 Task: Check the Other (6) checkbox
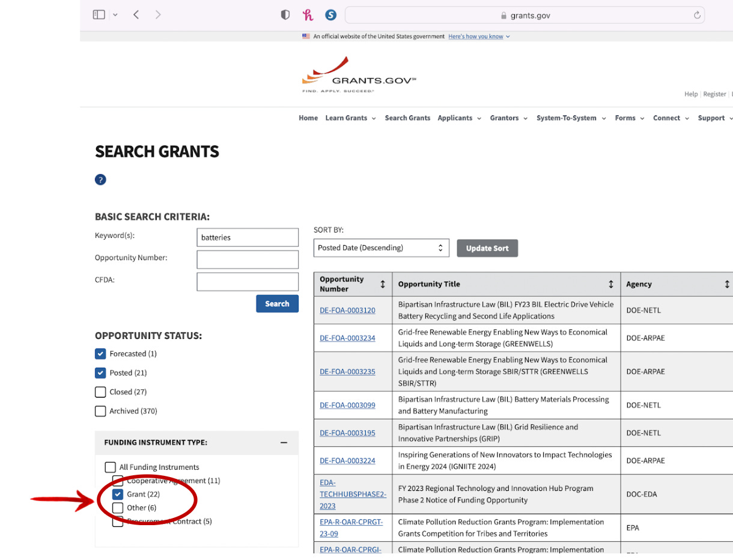[x=118, y=508]
